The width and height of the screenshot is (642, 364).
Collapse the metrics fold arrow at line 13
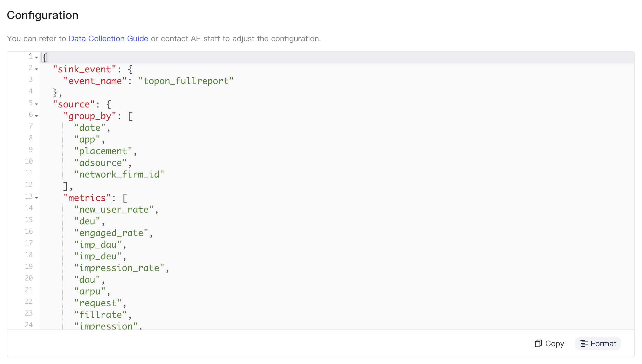[36, 198]
